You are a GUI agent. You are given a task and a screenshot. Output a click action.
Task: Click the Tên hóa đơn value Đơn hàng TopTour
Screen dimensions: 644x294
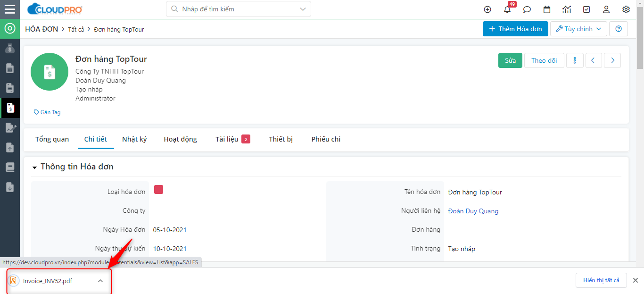coord(475,192)
